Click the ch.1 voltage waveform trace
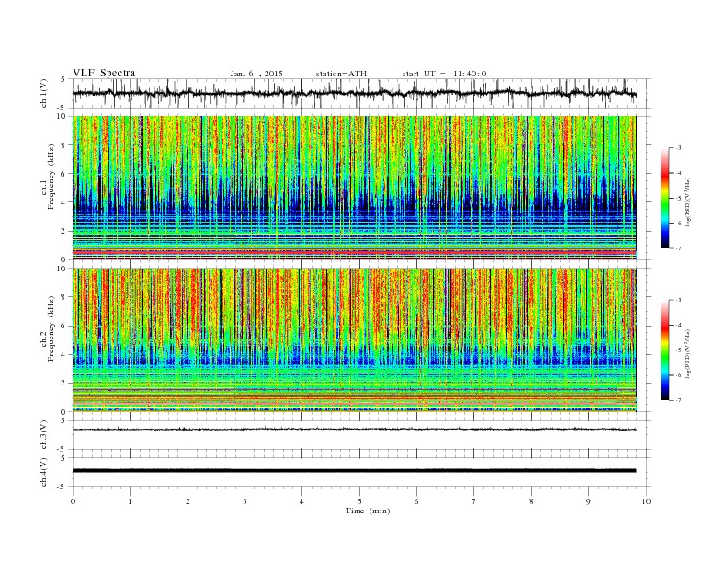This screenshot has width=728, height=563. click(354, 93)
